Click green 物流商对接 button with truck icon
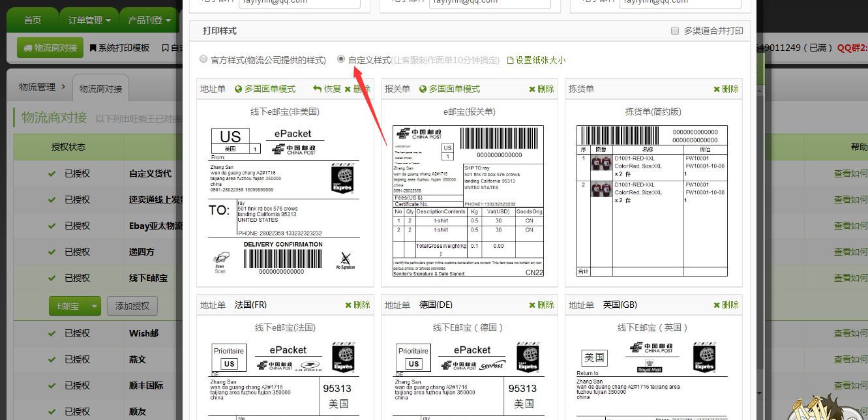 [50, 48]
